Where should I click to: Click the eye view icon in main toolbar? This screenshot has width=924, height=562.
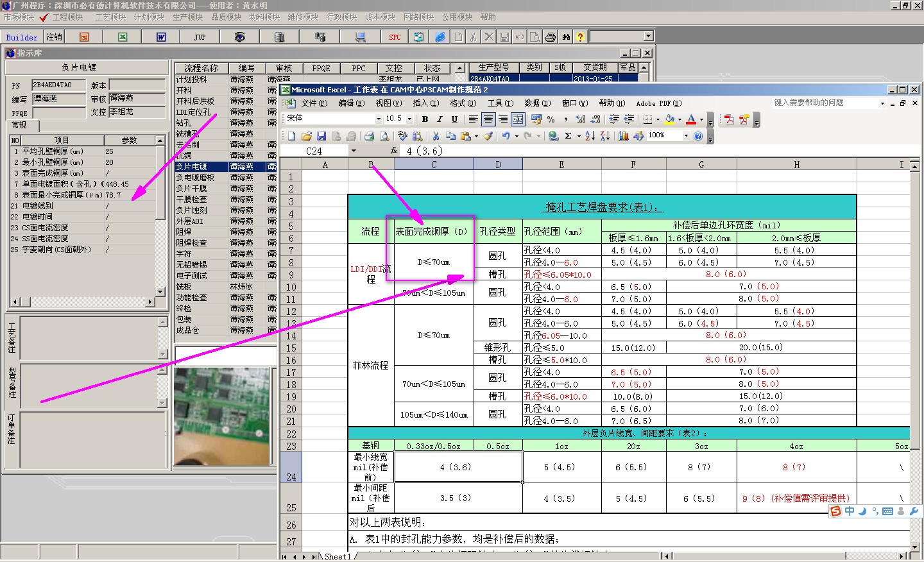(239, 37)
